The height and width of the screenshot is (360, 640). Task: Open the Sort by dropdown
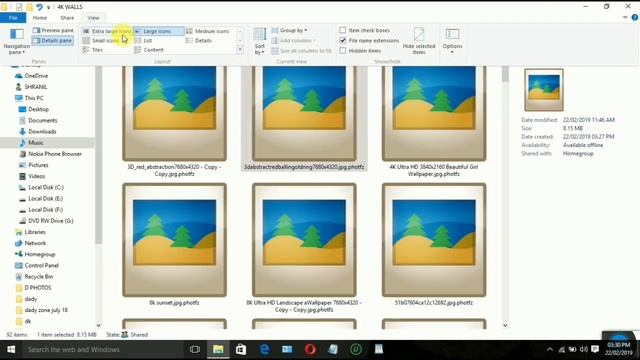(260, 41)
